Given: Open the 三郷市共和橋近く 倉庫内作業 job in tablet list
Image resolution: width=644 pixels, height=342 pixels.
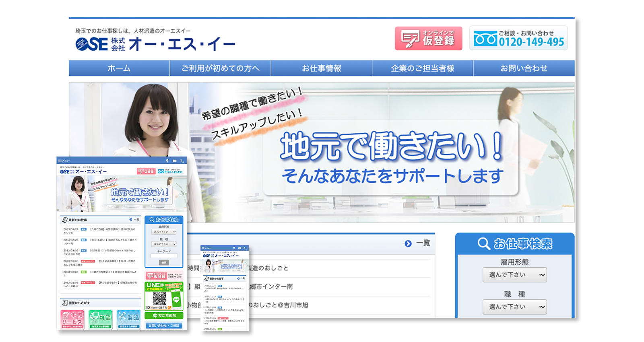Looking at the screenshot, I should pos(100,274).
